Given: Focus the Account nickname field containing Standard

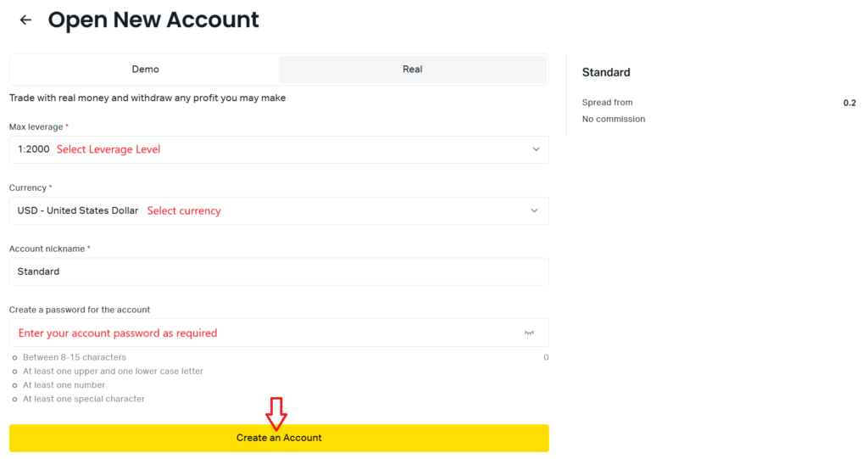Looking at the screenshot, I should pos(279,271).
